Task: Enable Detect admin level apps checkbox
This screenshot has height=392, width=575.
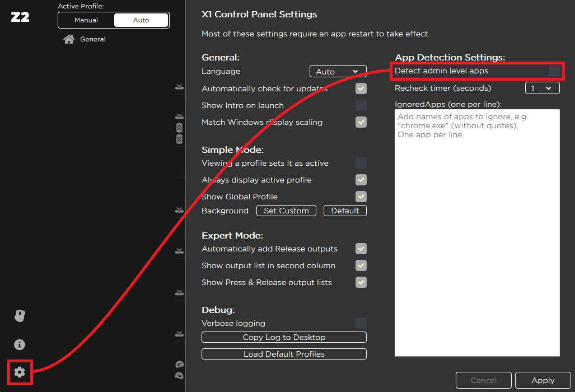Action: (554, 71)
